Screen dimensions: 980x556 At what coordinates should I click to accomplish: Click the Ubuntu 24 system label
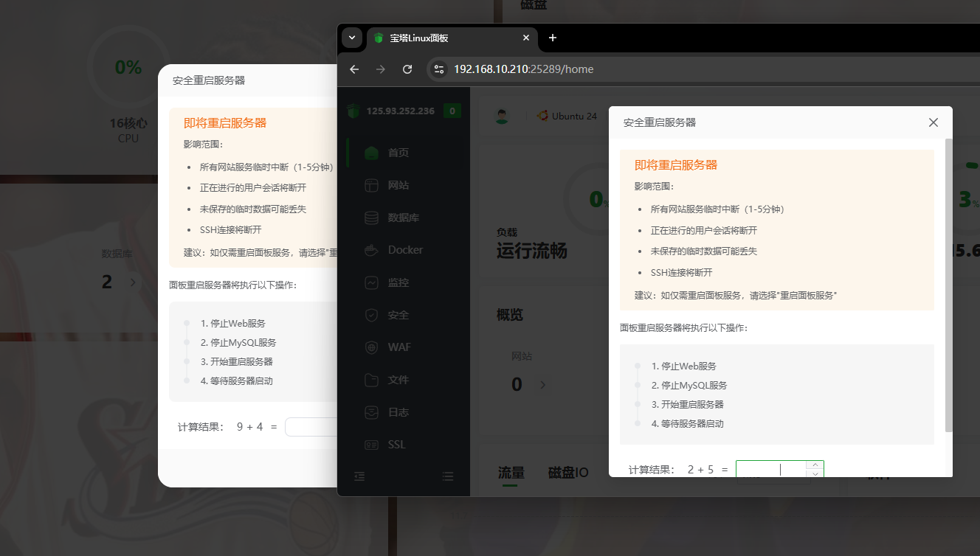pyautogui.click(x=567, y=116)
